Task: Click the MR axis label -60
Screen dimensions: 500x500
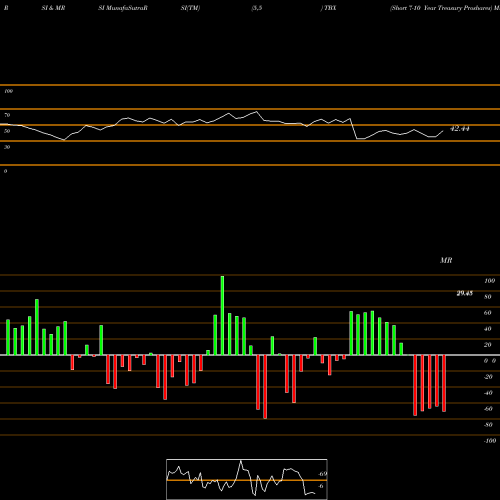Action: pos(488,409)
